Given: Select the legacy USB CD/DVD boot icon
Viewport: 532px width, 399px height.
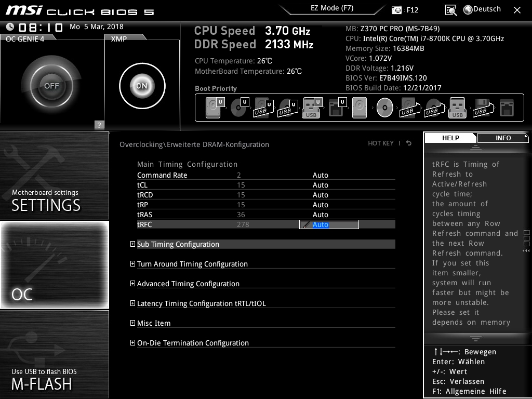Looking at the screenshot, I should click(434, 108).
